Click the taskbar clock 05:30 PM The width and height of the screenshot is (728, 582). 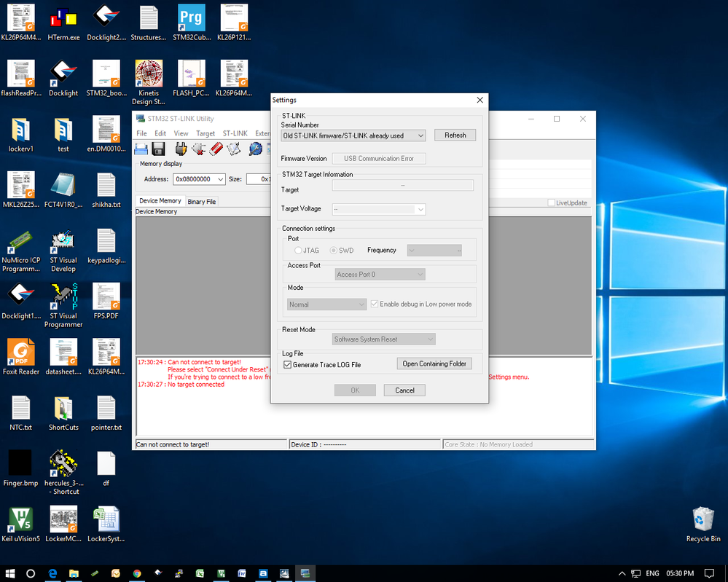[x=680, y=573]
